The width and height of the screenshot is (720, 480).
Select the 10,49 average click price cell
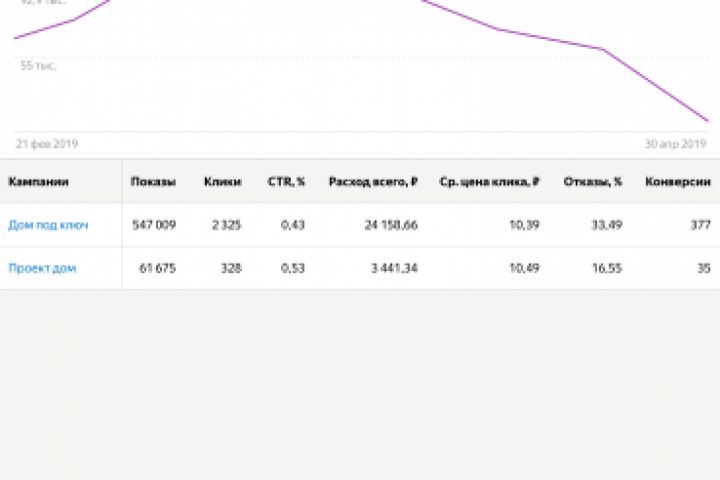[524, 268]
